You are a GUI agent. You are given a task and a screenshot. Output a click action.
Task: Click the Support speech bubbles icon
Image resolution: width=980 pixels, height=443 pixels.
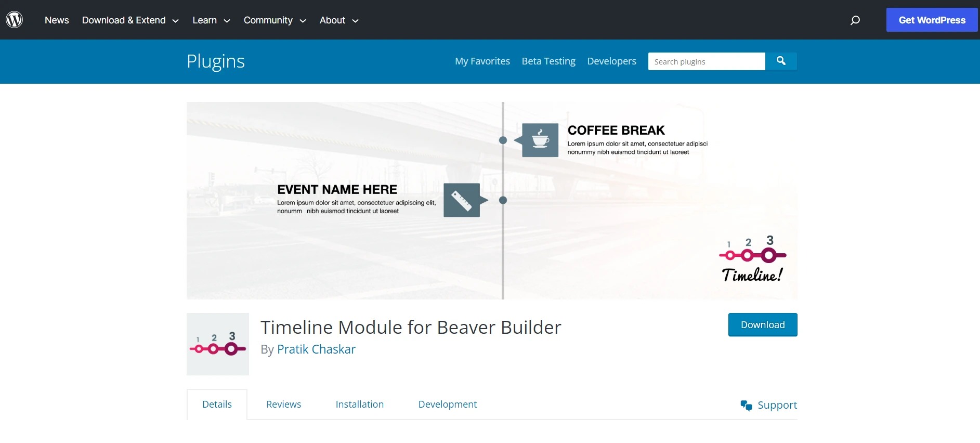pyautogui.click(x=746, y=406)
